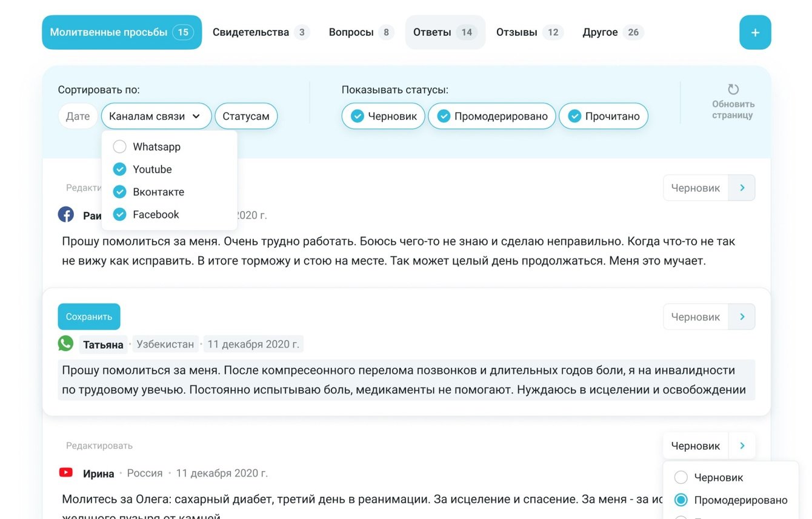This screenshot has width=812, height=519.
Task: Open the status chevron on Татьяна's card
Action: pos(742,316)
